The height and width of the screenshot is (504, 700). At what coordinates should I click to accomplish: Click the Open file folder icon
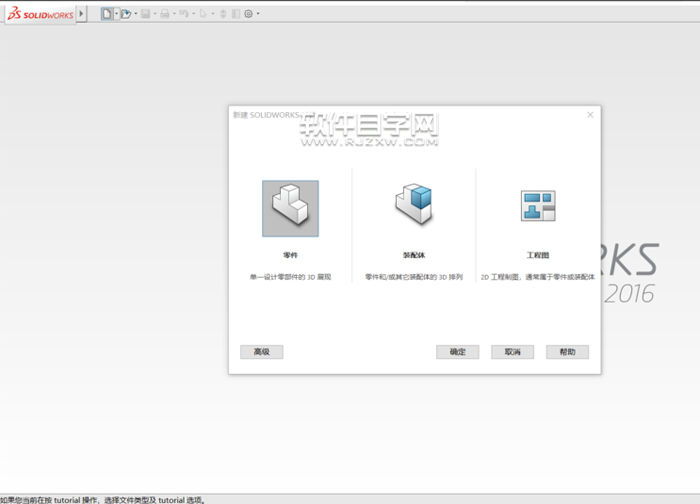(x=126, y=14)
